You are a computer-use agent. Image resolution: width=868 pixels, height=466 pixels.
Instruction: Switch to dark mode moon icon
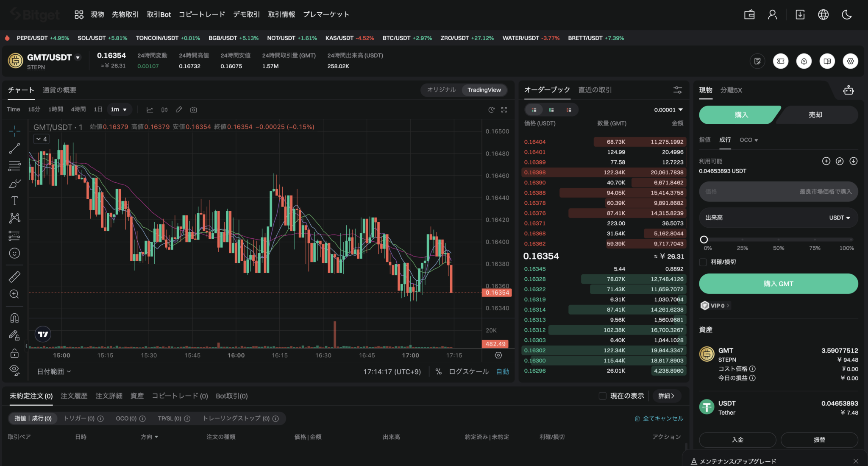pyautogui.click(x=846, y=15)
